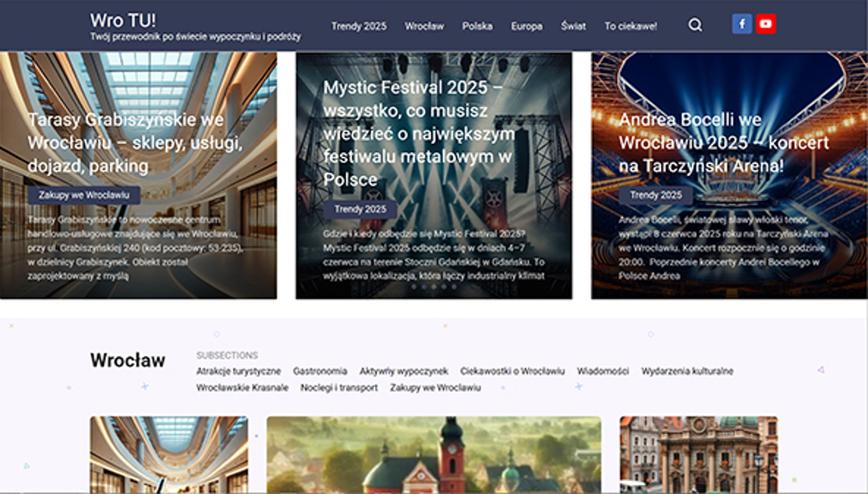
Task: Open the Polska navigation entry
Action: tap(477, 26)
